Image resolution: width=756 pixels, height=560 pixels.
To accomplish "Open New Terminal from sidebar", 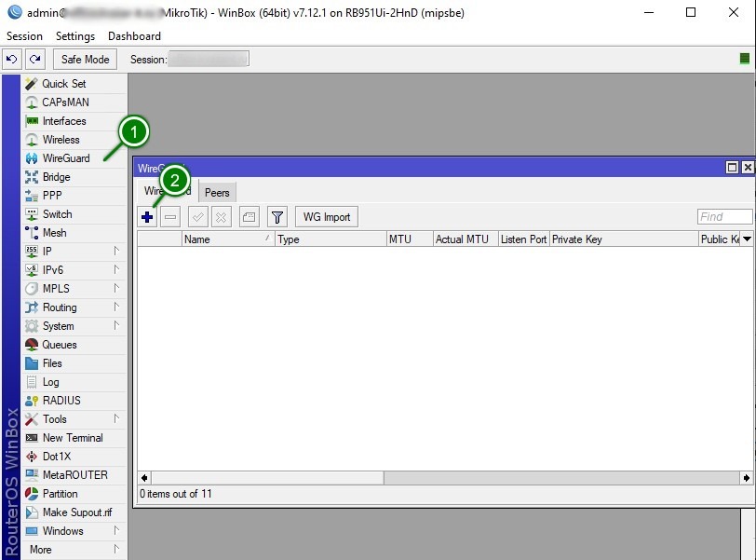I will click(72, 438).
